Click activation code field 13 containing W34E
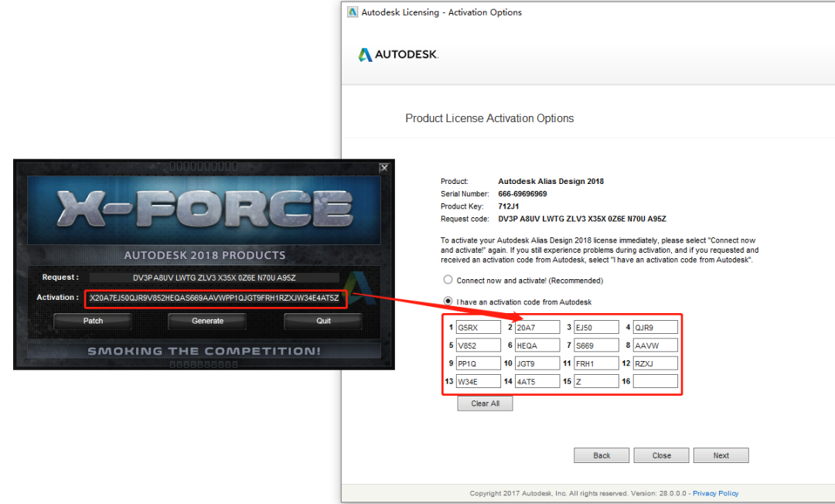The image size is (835, 504). click(x=479, y=381)
